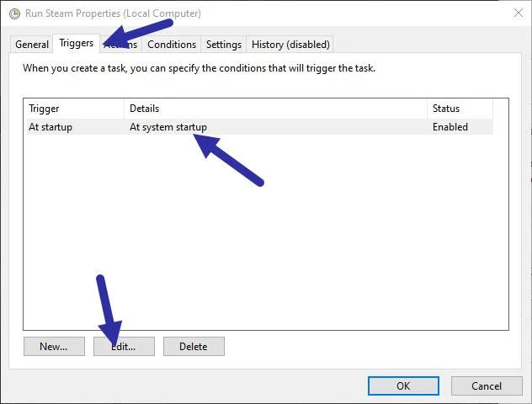Click the clock icon in the title bar

14,14
